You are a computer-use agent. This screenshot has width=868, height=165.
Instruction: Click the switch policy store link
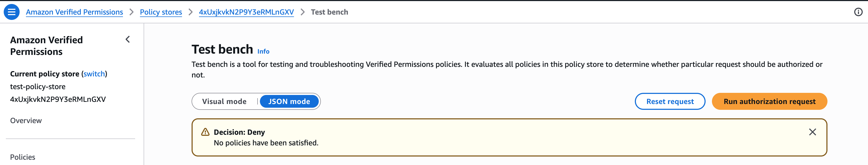[x=94, y=74]
